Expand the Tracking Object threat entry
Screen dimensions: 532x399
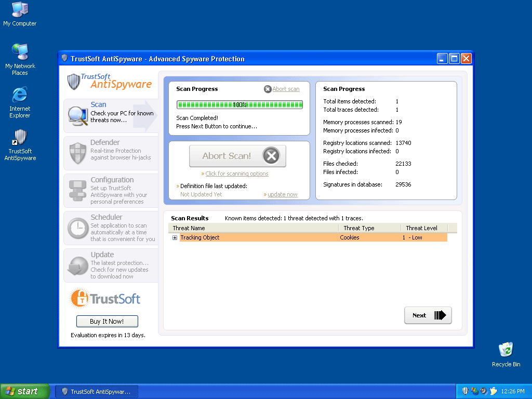coord(175,238)
